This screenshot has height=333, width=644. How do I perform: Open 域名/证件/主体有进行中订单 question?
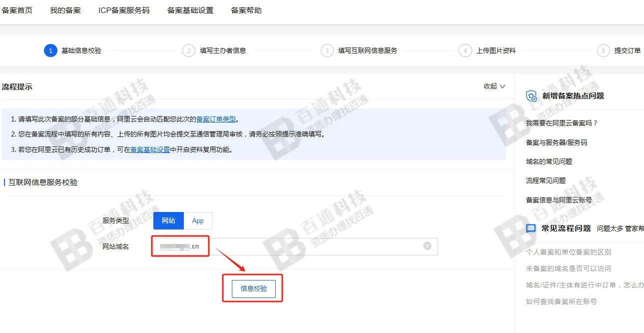pyautogui.click(x=585, y=285)
